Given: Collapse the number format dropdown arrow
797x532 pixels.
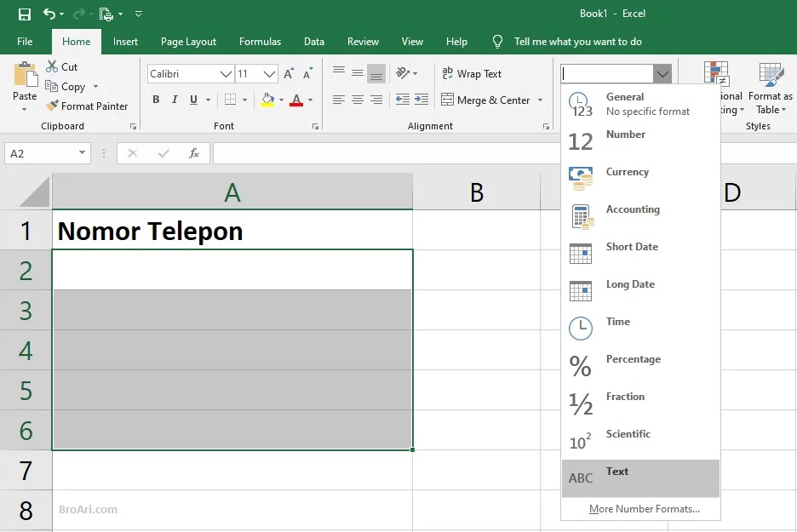Looking at the screenshot, I should (x=662, y=74).
